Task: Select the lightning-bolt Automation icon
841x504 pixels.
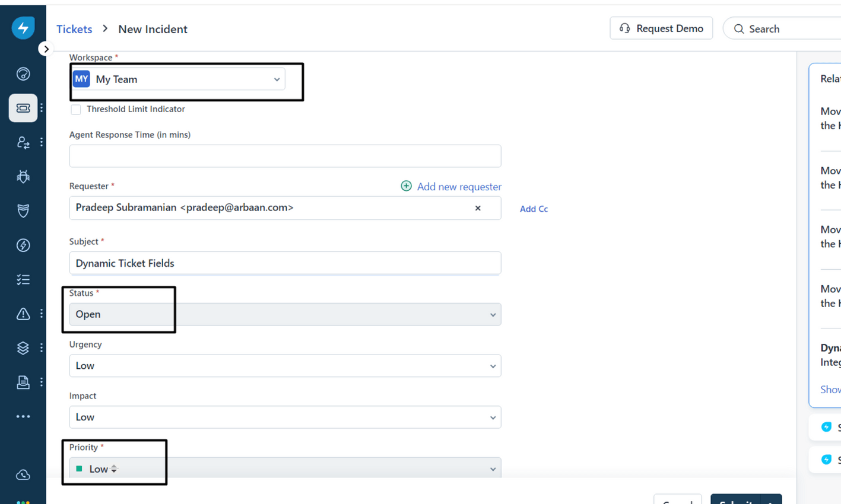Action: tap(23, 245)
